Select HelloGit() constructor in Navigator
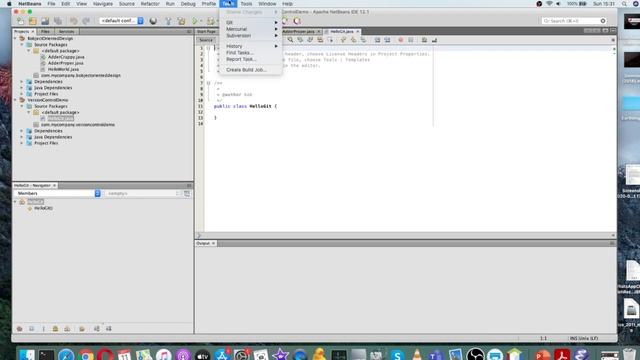The image size is (640, 360). [x=43, y=208]
